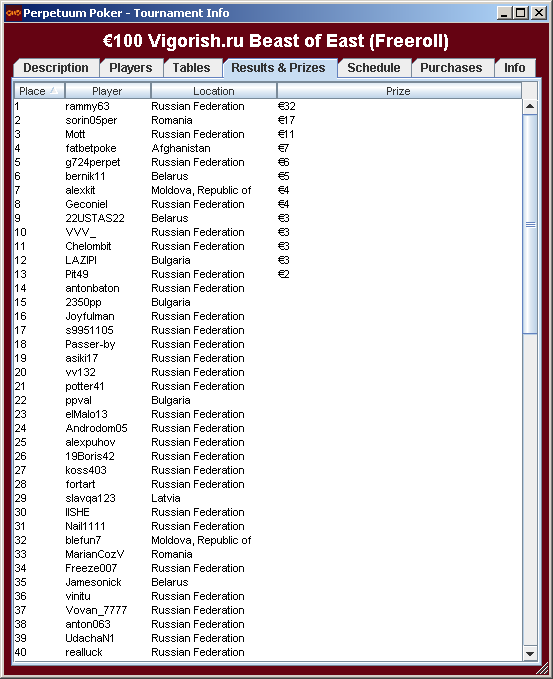Select player bernik11
The image size is (553, 679).
tap(85, 176)
